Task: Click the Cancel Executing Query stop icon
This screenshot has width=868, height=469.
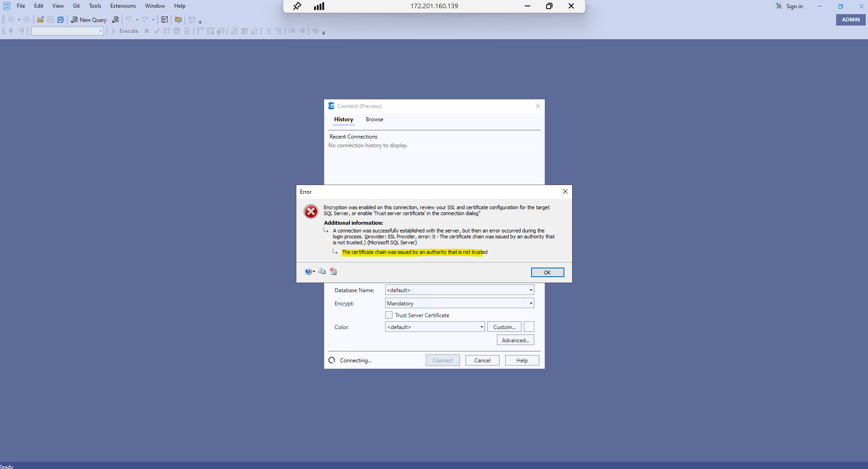Action: click(x=147, y=31)
